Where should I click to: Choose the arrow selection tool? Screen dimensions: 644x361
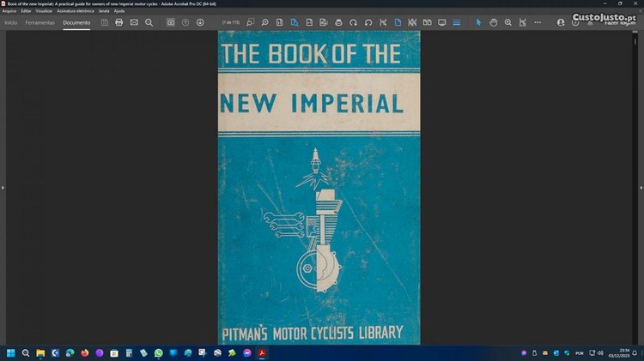479,22
